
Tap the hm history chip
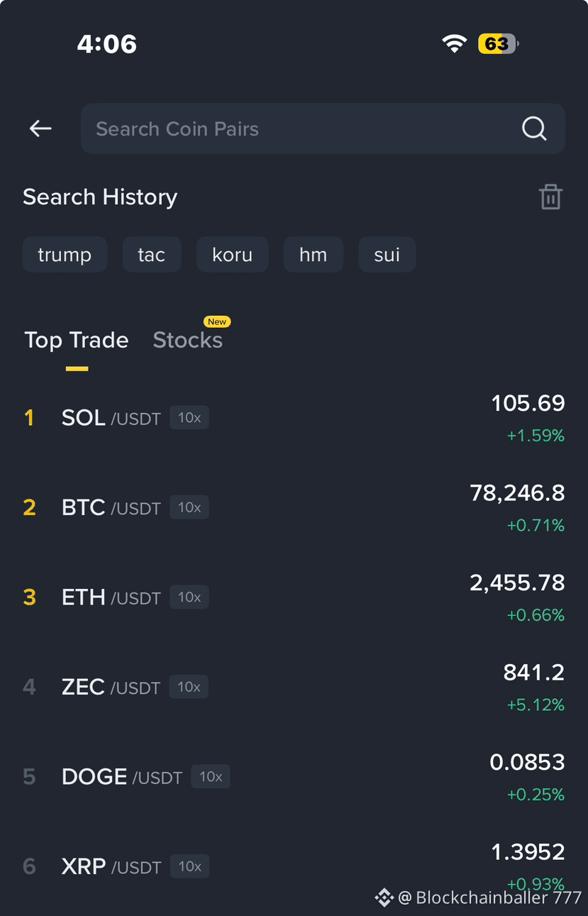tap(314, 255)
